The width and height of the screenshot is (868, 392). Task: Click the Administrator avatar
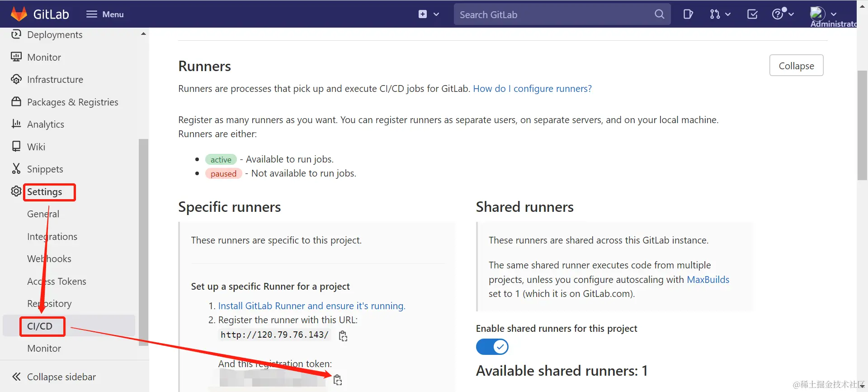817,14
